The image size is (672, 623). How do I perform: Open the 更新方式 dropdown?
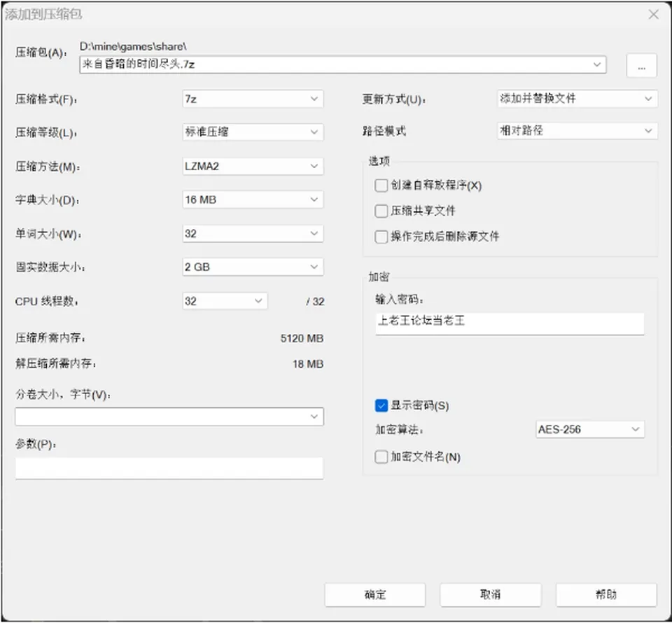pos(577,99)
